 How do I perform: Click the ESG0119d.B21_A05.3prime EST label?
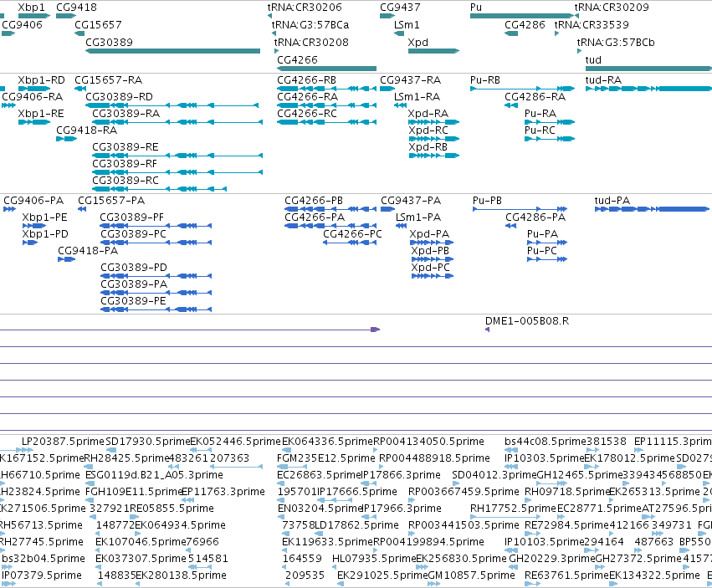point(154,475)
